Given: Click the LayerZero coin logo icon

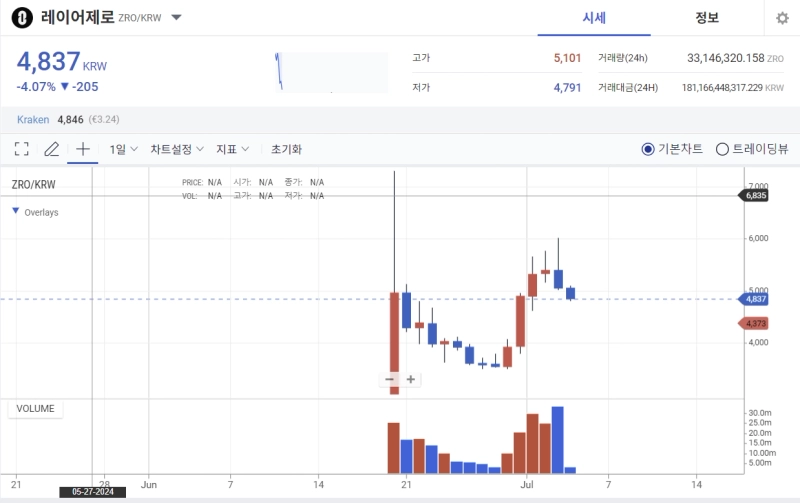Looking at the screenshot, I should 22,18.
